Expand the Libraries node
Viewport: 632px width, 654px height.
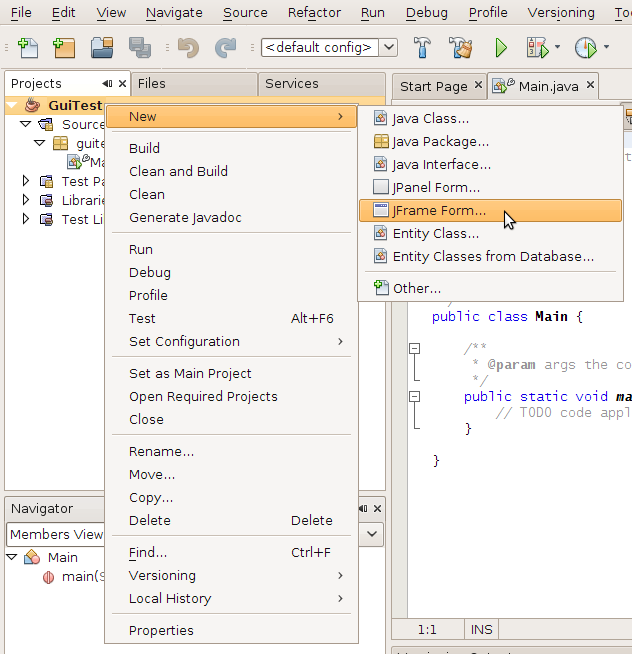(25, 200)
